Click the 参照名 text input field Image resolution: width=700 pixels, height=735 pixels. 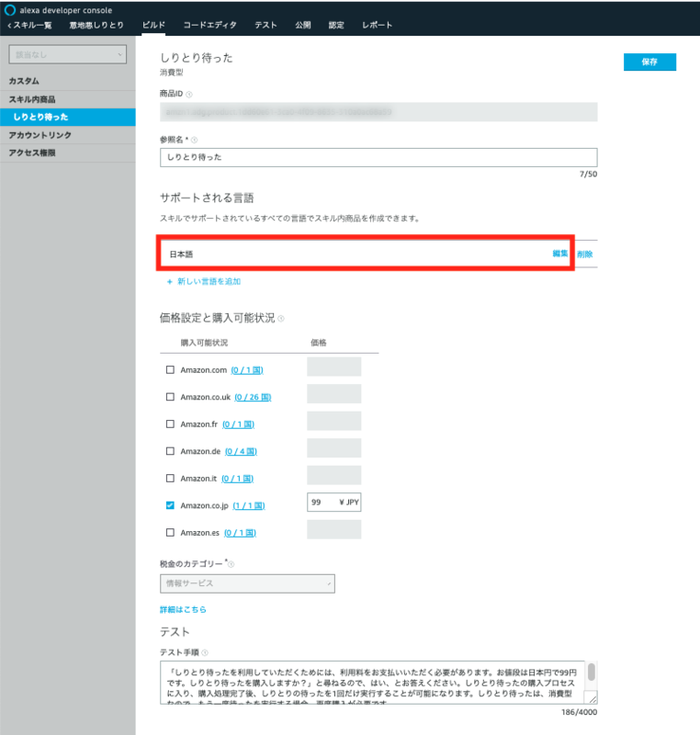378,157
